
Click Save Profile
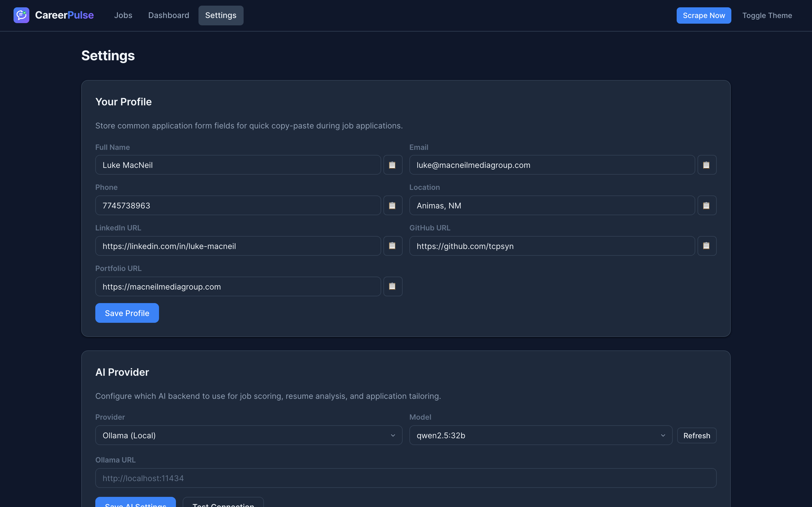point(127,313)
